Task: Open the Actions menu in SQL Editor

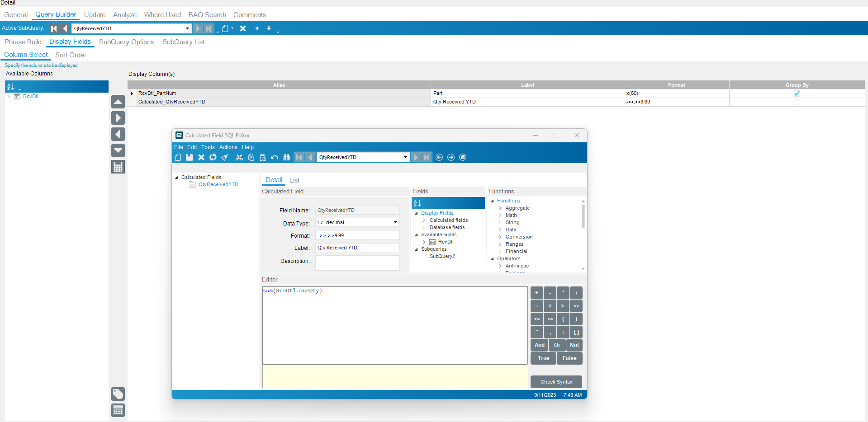Action: [228, 147]
